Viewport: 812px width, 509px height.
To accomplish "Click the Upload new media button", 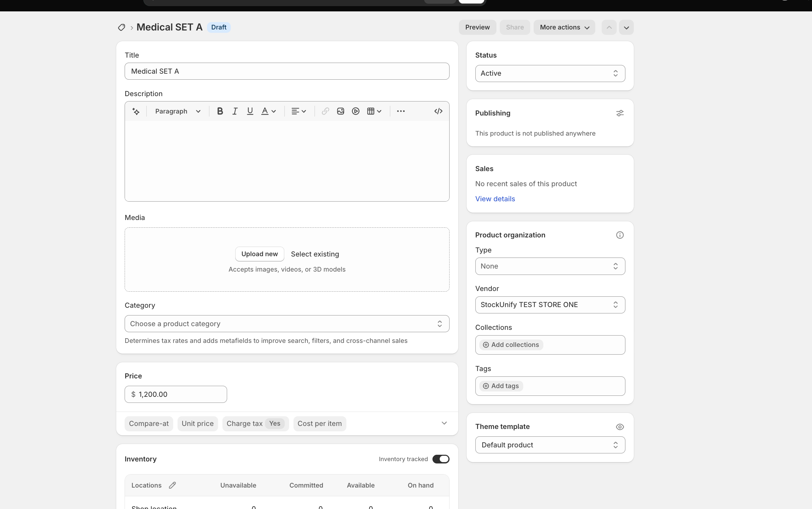I will 260,254.
